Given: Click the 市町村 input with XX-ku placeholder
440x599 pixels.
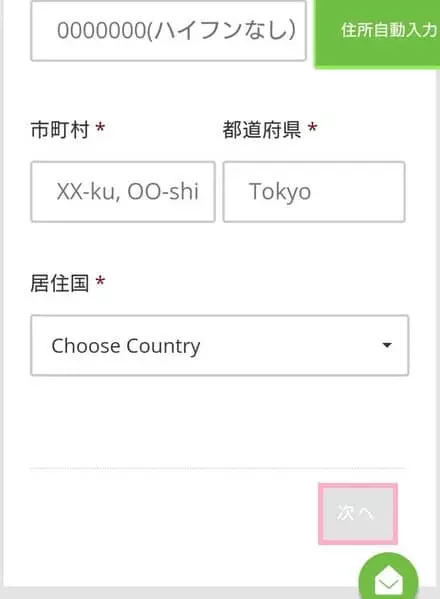Looking at the screenshot, I should (123, 191).
